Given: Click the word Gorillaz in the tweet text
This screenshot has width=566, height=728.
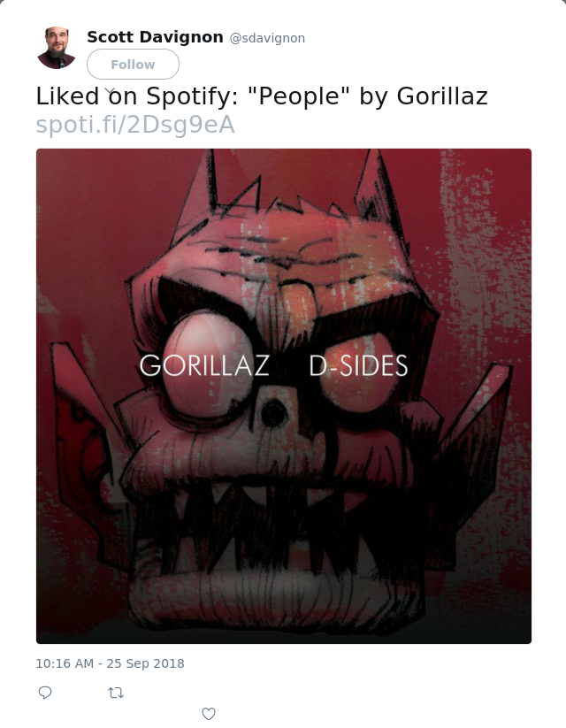Looking at the screenshot, I should (442, 96).
